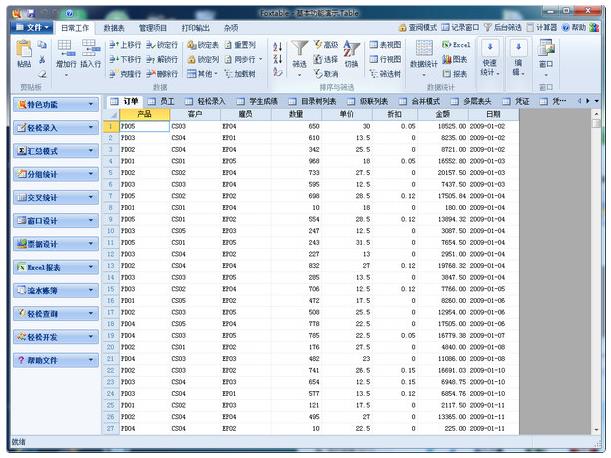This screenshot has height=458, width=611.
Task: Toggle 表视图 (Table View) mode
Action: (385, 45)
